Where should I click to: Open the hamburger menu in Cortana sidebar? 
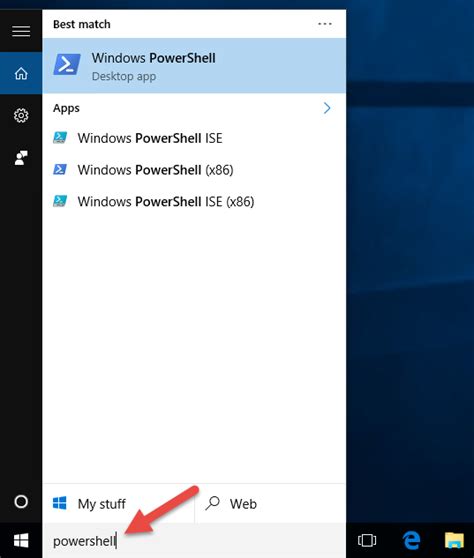tap(21, 31)
